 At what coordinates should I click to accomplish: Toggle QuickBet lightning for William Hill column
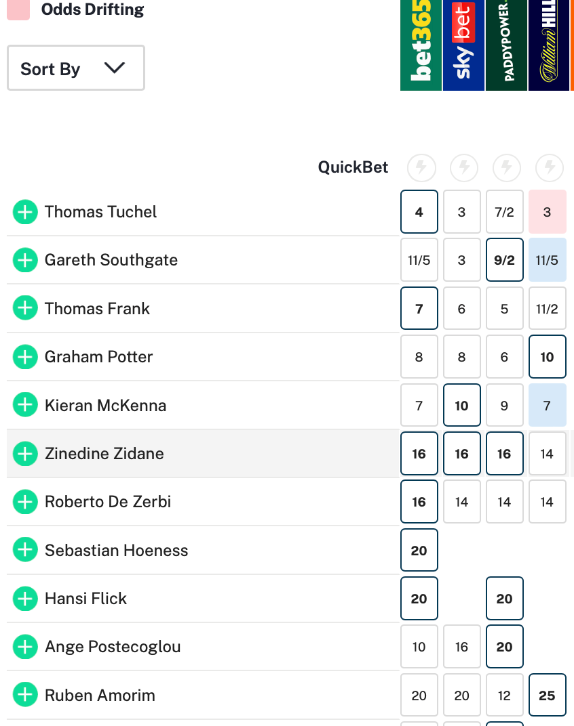tap(549, 167)
